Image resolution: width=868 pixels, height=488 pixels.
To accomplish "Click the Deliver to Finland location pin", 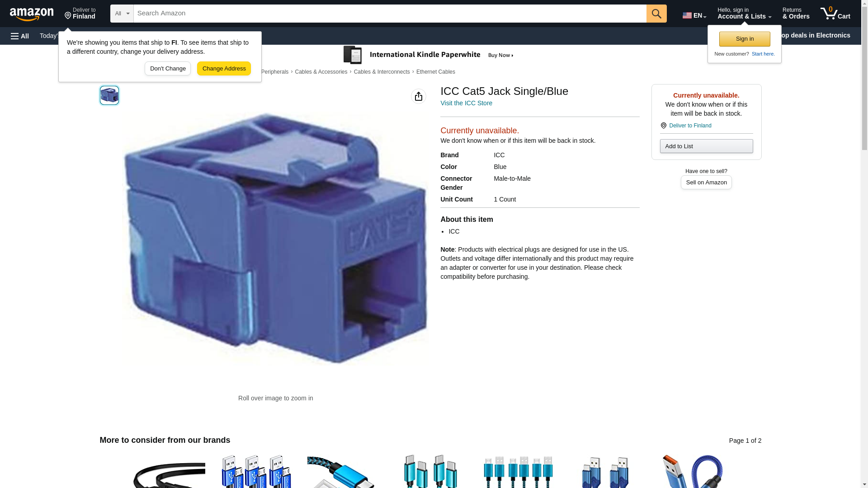I will pos(80,14).
